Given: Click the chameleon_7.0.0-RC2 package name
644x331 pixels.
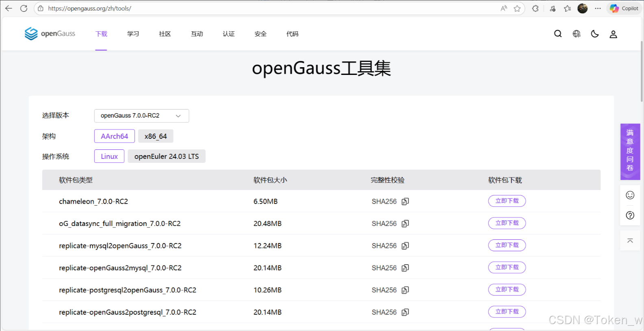Looking at the screenshot, I should 94,202.
